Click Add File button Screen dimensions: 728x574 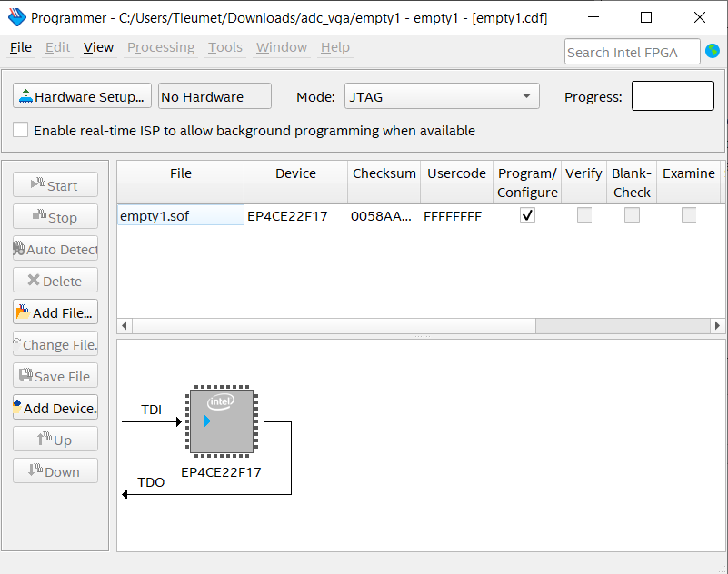point(55,312)
